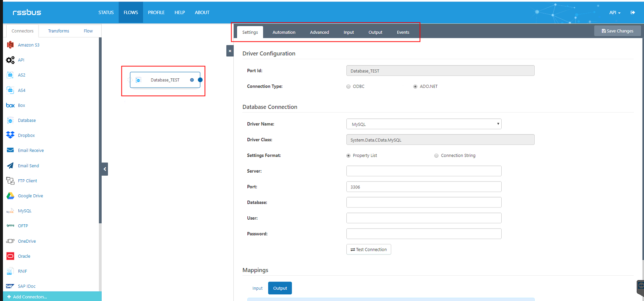The image size is (644, 301).
Task: Click the Save Changes button
Action: [618, 31]
